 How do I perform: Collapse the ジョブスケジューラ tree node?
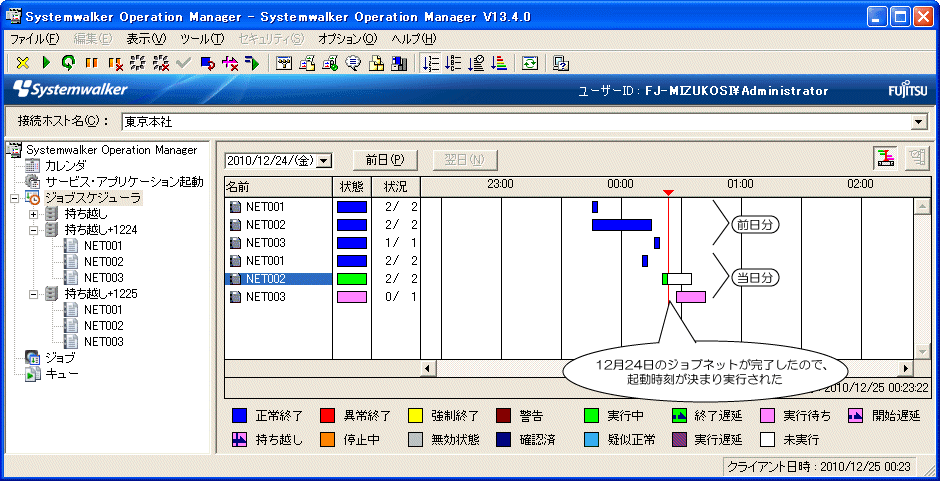[15, 197]
